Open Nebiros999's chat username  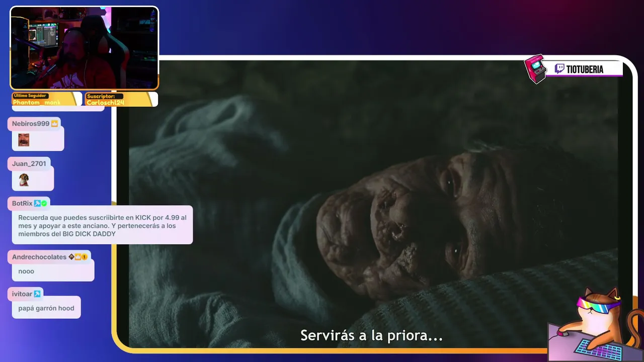pos(31,124)
